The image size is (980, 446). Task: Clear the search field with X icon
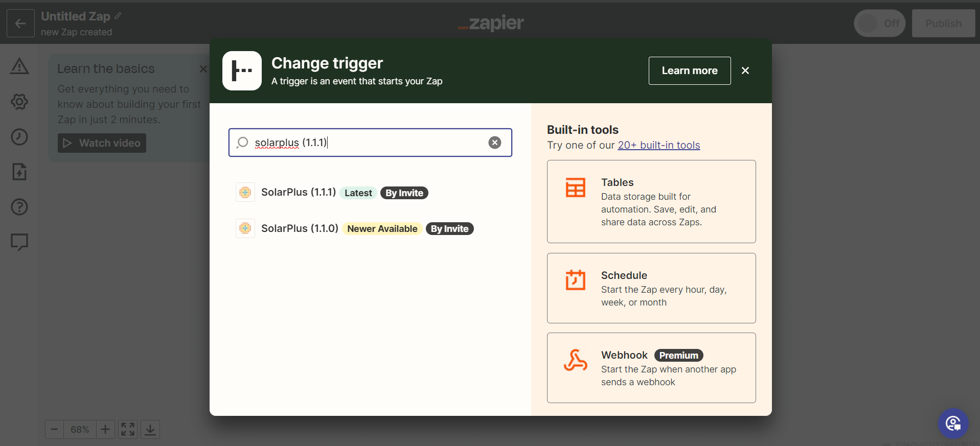pos(494,143)
